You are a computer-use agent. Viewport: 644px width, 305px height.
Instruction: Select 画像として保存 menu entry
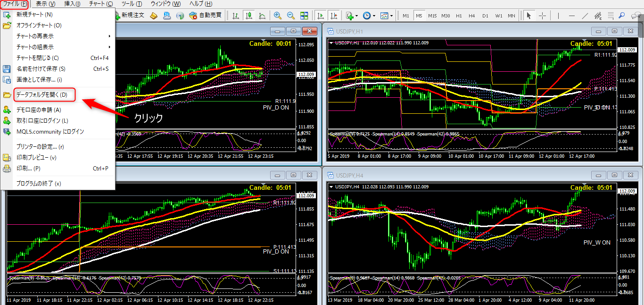pyautogui.click(x=39, y=79)
